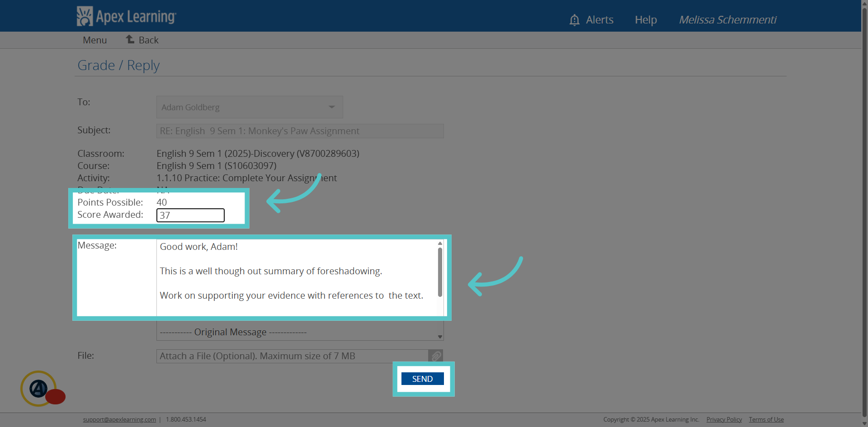This screenshot has height=427, width=868.
Task: Click the classroom name English 9 Sem 1 (2025)-Discovery
Action: coord(258,154)
